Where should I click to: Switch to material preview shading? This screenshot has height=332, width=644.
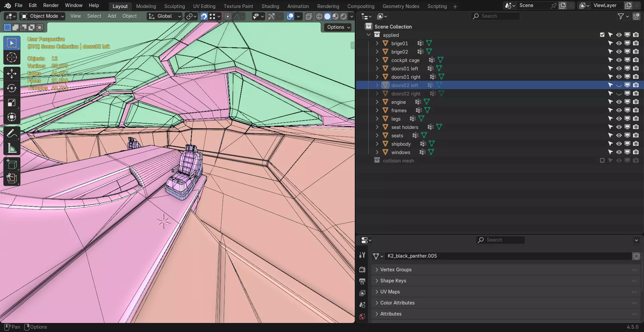(x=335, y=16)
